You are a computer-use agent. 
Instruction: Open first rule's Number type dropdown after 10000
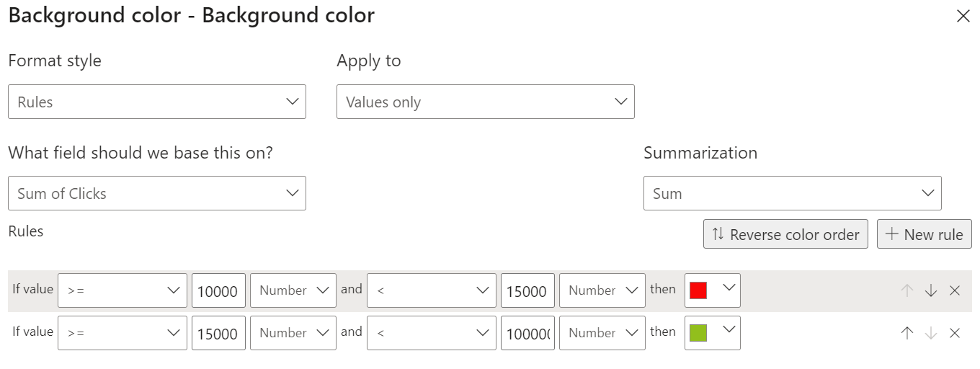[x=293, y=290]
